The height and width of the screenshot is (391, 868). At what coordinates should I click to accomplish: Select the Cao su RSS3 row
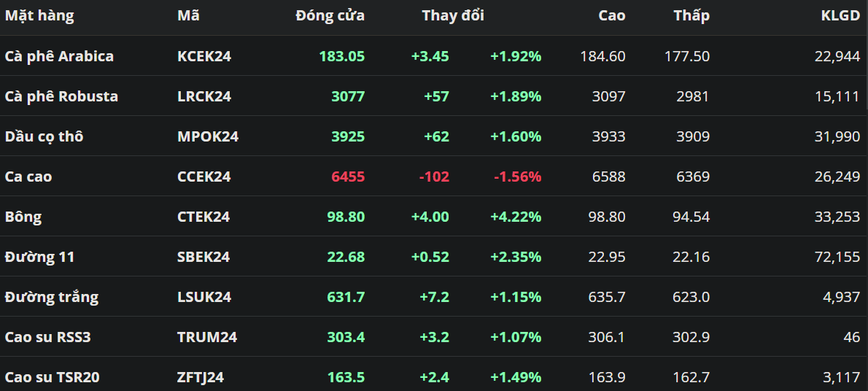pos(47,337)
